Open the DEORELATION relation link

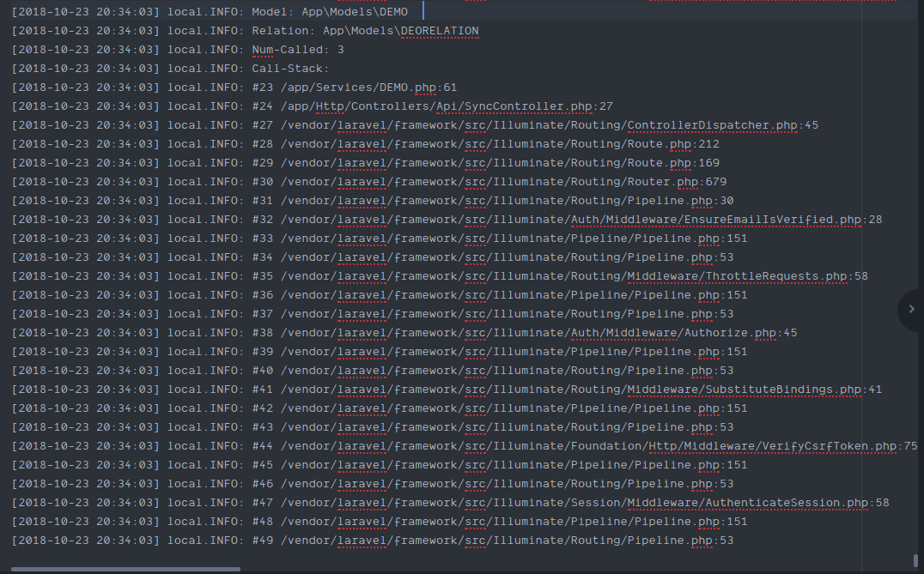tap(440, 30)
